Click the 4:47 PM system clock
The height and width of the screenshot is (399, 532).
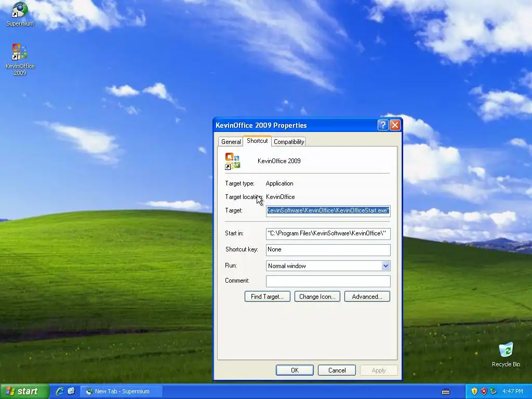513,391
